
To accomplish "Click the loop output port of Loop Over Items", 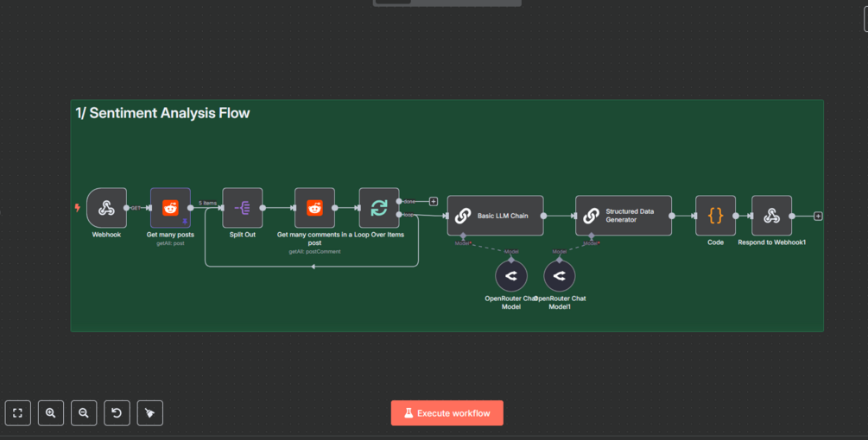I will (x=399, y=215).
